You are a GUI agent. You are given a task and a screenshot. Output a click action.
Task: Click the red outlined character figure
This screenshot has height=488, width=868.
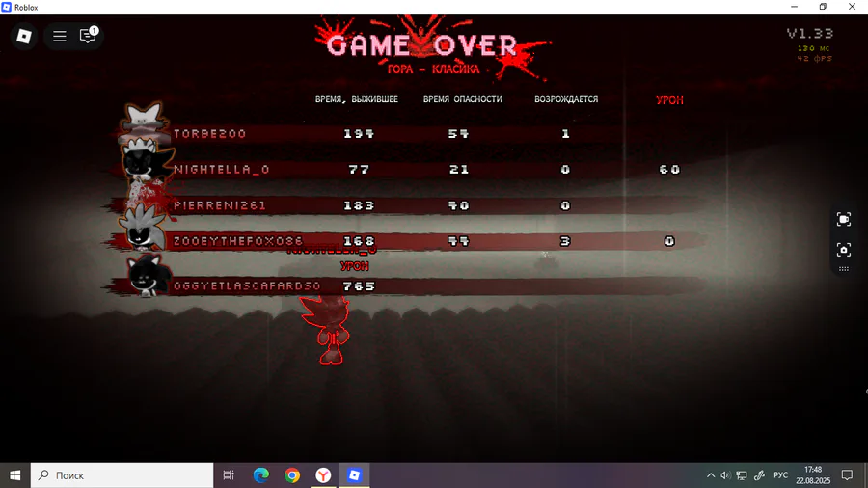[328, 330]
